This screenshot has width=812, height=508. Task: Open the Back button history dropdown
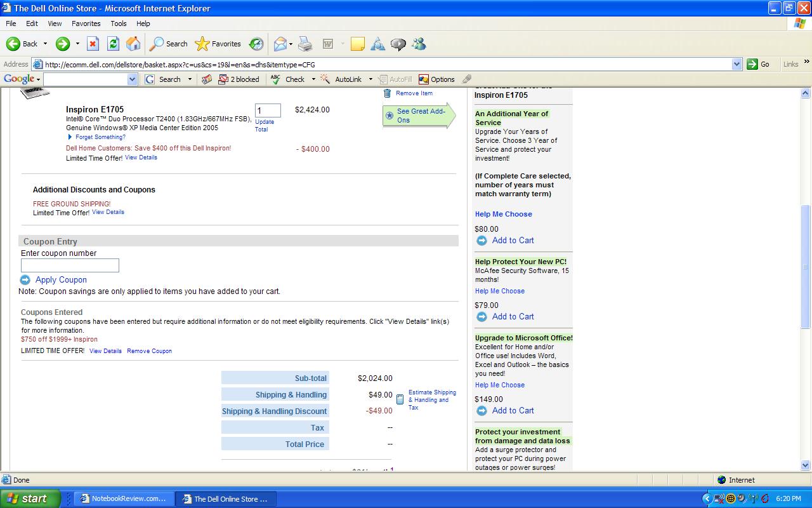click(x=45, y=44)
